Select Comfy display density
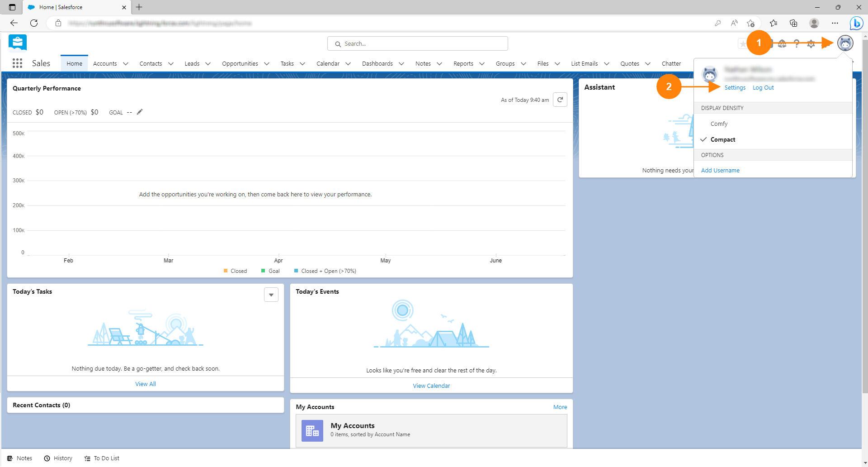The height and width of the screenshot is (467, 868). 719,124
